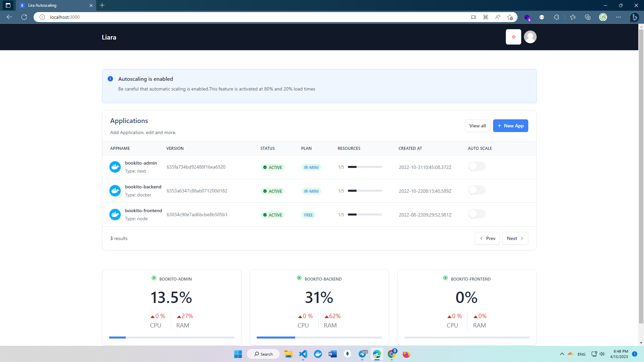Image resolution: width=644 pixels, height=362 pixels.
Task: Open browser settings and more menu
Action: 618,17
